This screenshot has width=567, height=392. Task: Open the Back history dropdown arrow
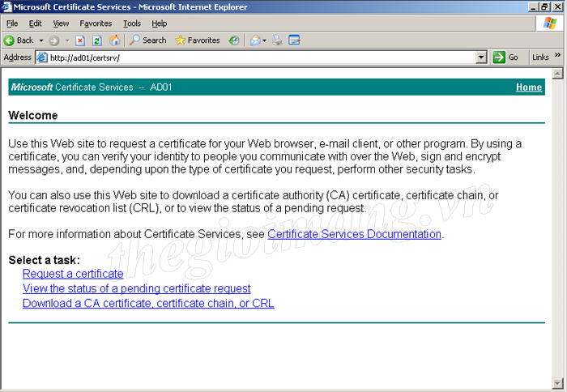tap(41, 40)
